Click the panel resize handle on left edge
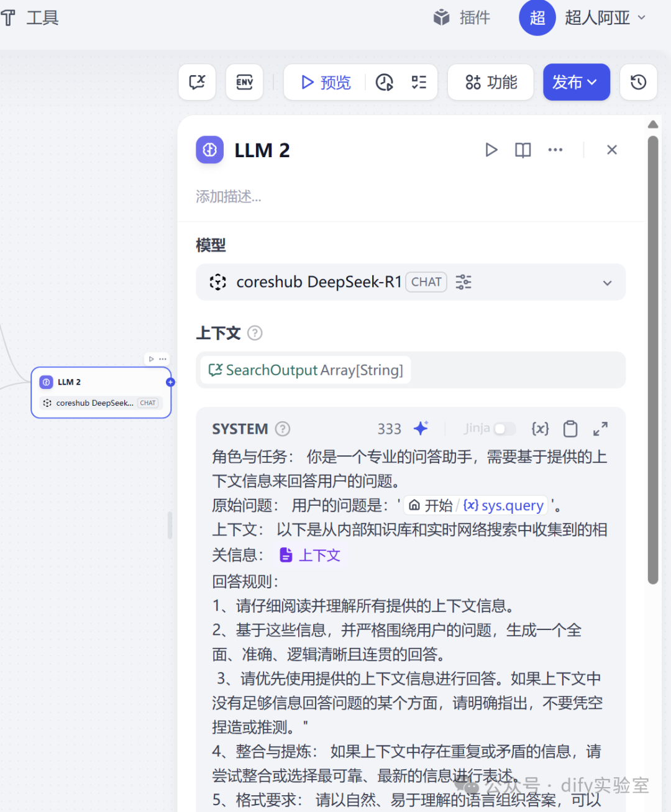This screenshot has width=671, height=812. pos(170,525)
